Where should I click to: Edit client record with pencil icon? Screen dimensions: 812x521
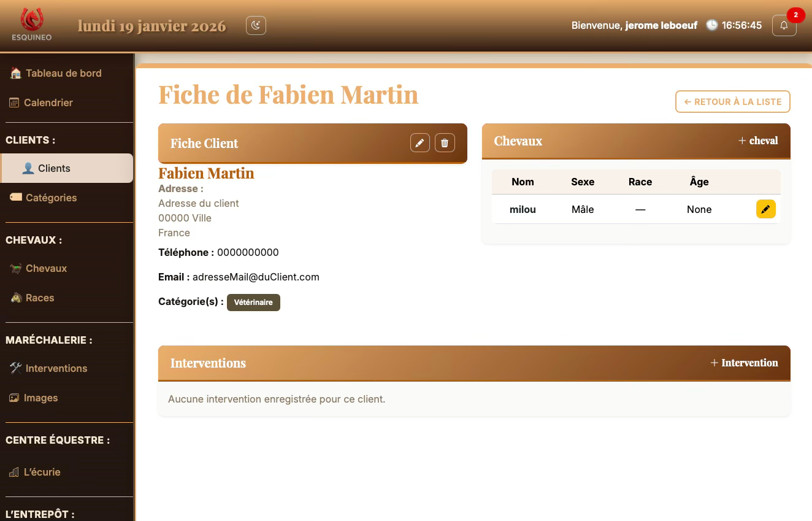(419, 143)
